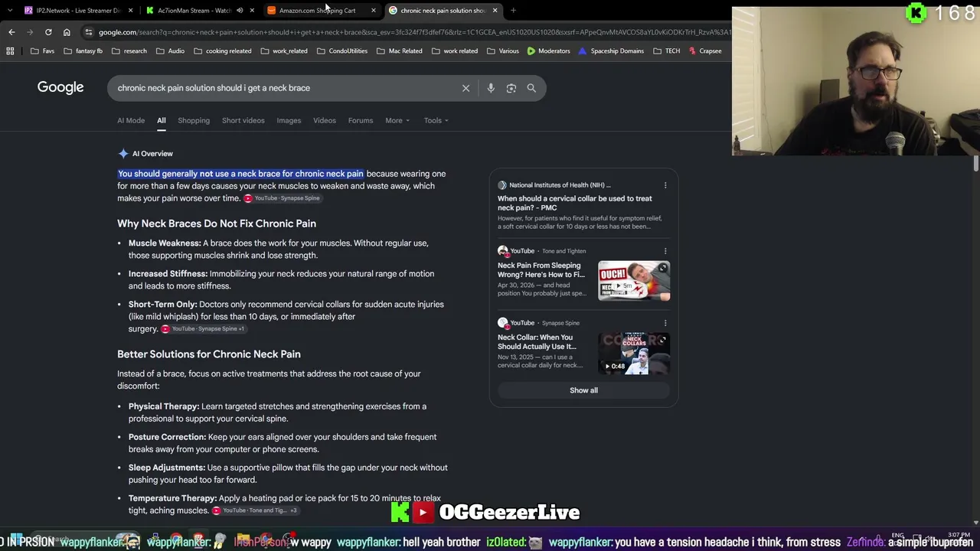980x551 pixels.
Task: Open 'Neck Collar: When You Should Actually Use It' link
Action: coord(537,342)
